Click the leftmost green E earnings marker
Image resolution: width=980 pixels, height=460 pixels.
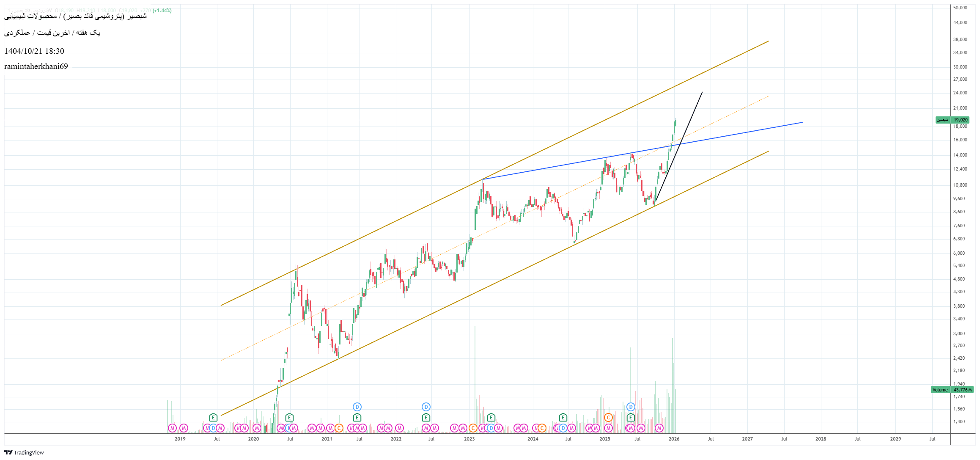pos(213,417)
